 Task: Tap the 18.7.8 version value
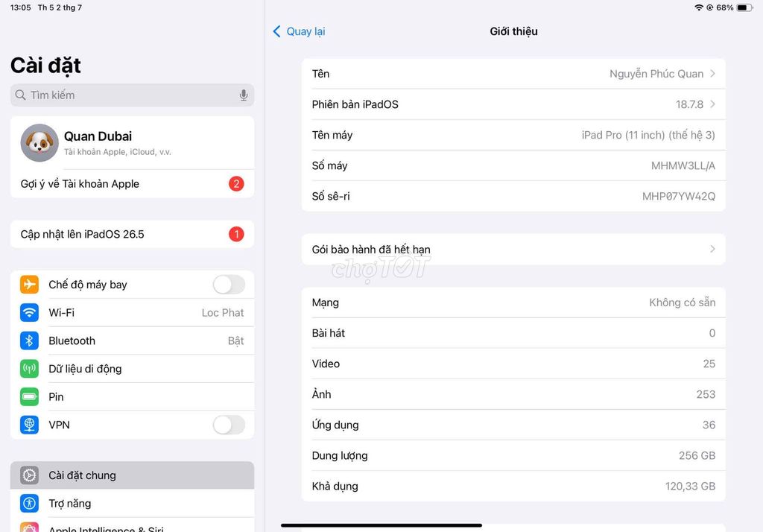coord(689,104)
